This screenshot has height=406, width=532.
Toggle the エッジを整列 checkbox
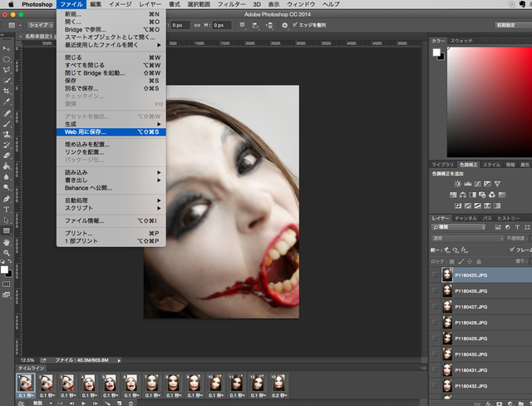[295, 25]
